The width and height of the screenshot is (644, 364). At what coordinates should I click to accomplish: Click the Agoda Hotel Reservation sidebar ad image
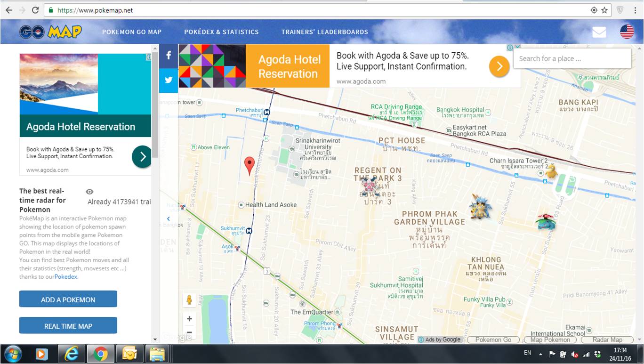85,83
